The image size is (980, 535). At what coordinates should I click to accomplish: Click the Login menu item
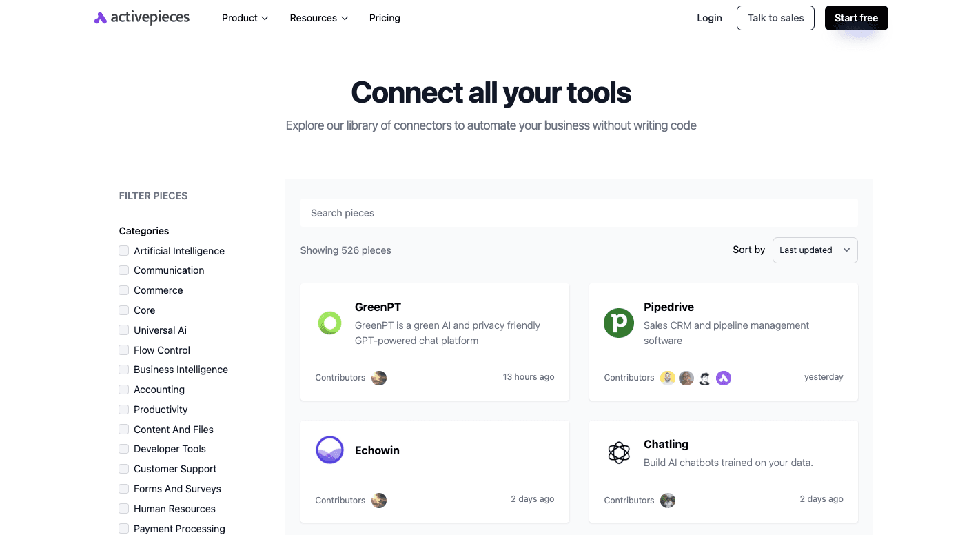(x=709, y=18)
